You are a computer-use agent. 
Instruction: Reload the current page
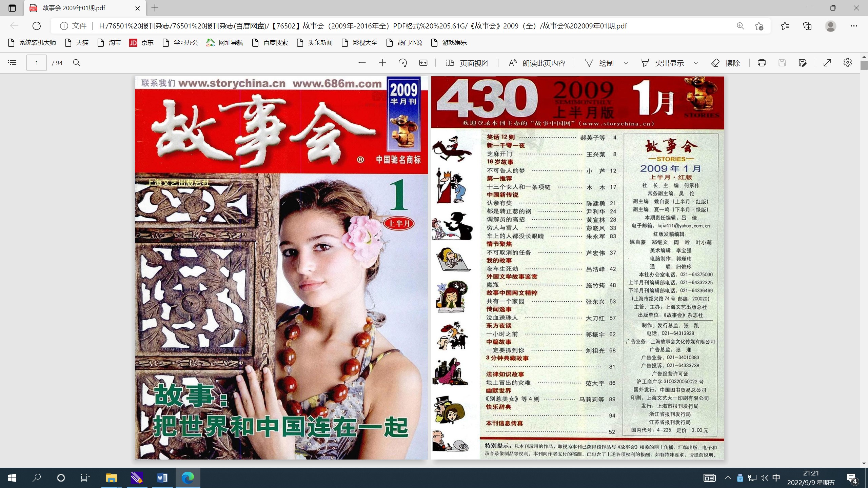37,26
